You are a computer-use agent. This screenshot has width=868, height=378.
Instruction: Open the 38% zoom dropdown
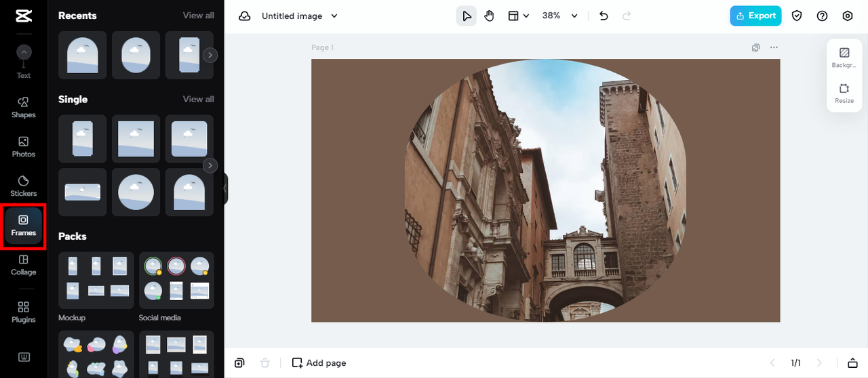[560, 16]
